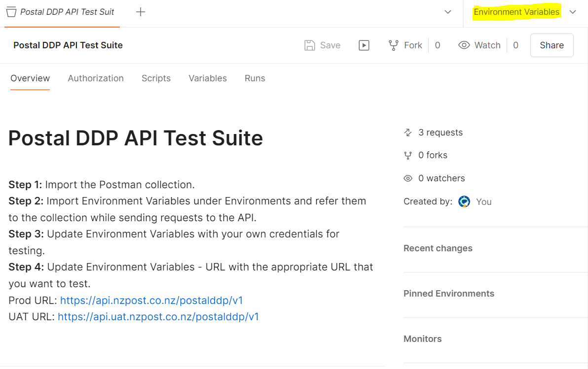This screenshot has width=588, height=369.
Task: Click the creator avatar icon
Action: 464,201
